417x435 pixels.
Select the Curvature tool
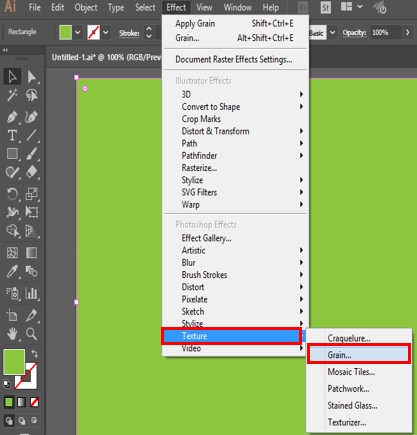click(x=32, y=117)
